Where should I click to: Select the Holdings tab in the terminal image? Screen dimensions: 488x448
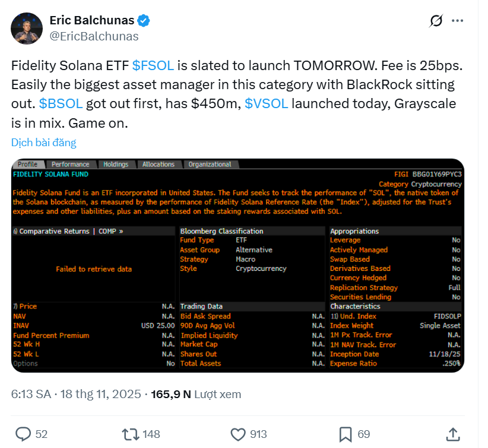pyautogui.click(x=116, y=165)
